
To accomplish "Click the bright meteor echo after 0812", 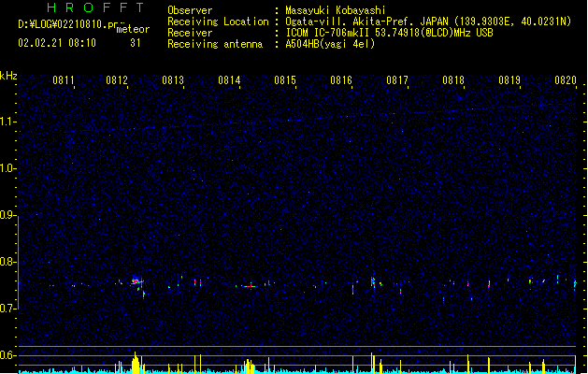I will click(136, 282).
